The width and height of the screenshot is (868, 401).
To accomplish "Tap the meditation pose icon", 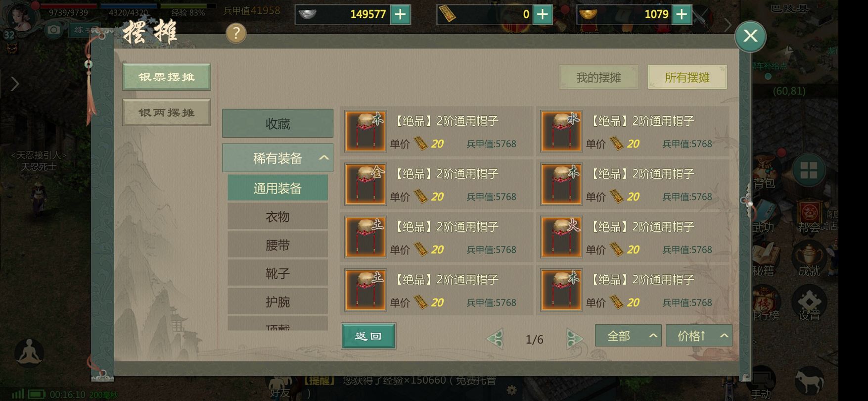I will (29, 353).
